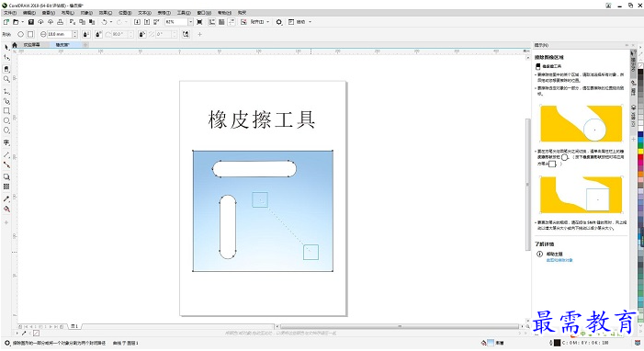Click the Export icon in toolbar

point(147,22)
